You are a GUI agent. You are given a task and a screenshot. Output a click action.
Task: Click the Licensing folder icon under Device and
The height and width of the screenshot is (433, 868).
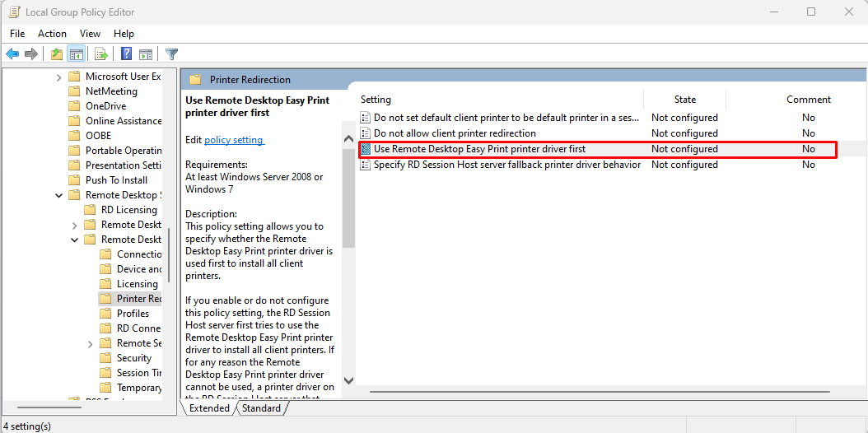point(105,284)
